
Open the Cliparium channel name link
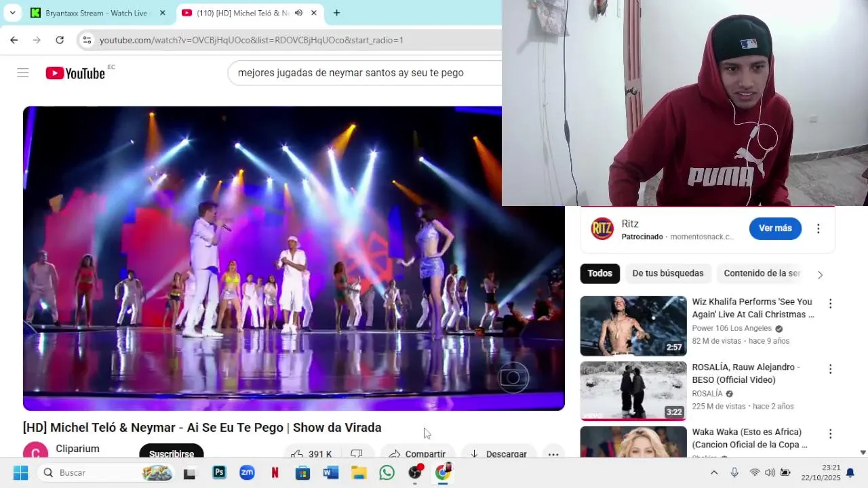77,449
